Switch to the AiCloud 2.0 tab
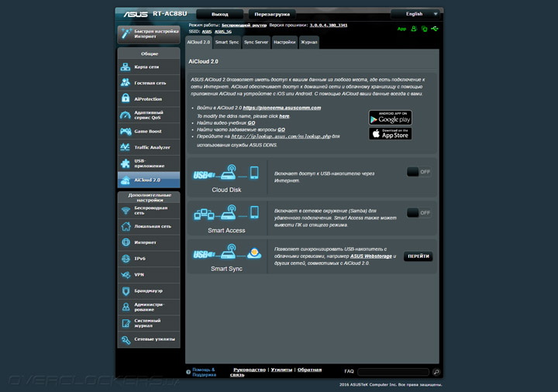The height and width of the screenshot is (392, 558). (x=198, y=43)
